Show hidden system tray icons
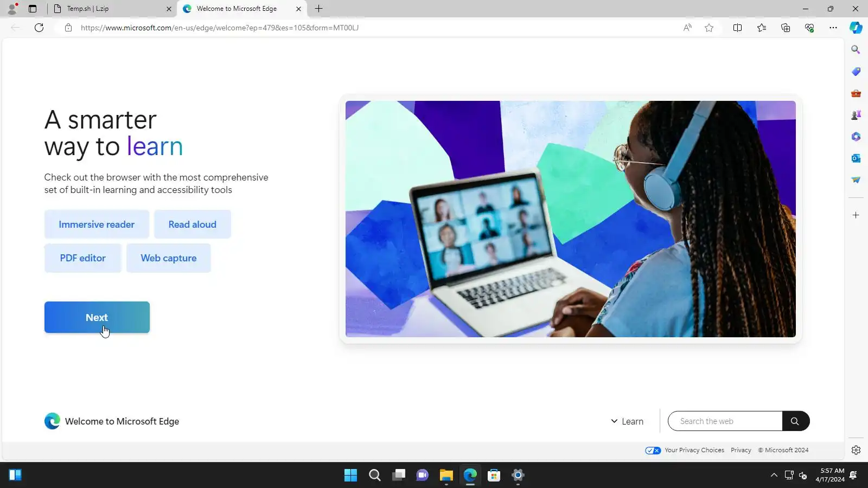 tap(774, 476)
